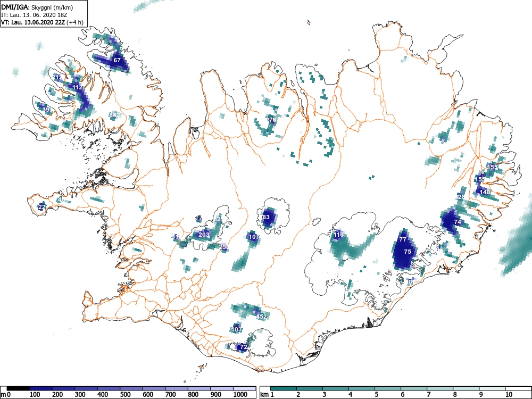Select the dark blue swatch between 100 and 200 m
Image resolution: width=532 pixels, height=399 pixels.
click(x=41, y=388)
